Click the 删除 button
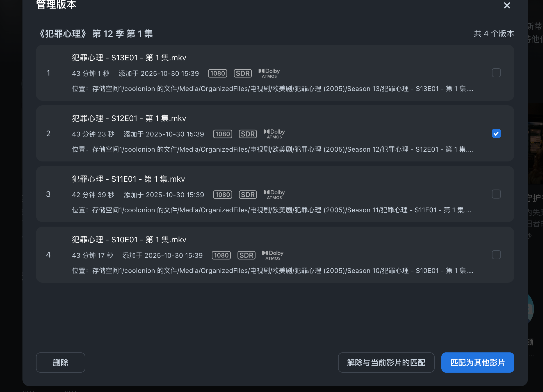Screen dimensions: 543x392 click(60, 363)
